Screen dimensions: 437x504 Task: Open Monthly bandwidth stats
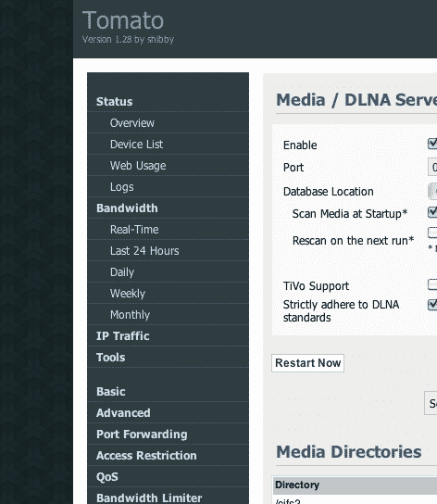point(130,315)
